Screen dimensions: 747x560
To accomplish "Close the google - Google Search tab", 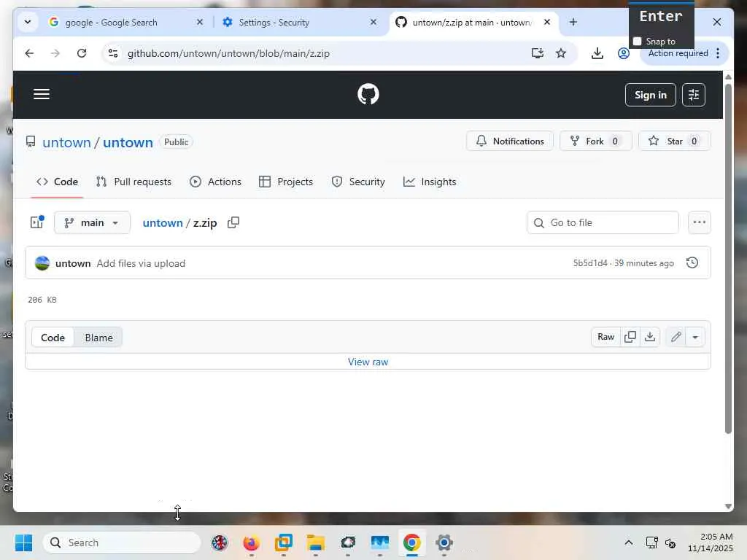I will pyautogui.click(x=200, y=22).
